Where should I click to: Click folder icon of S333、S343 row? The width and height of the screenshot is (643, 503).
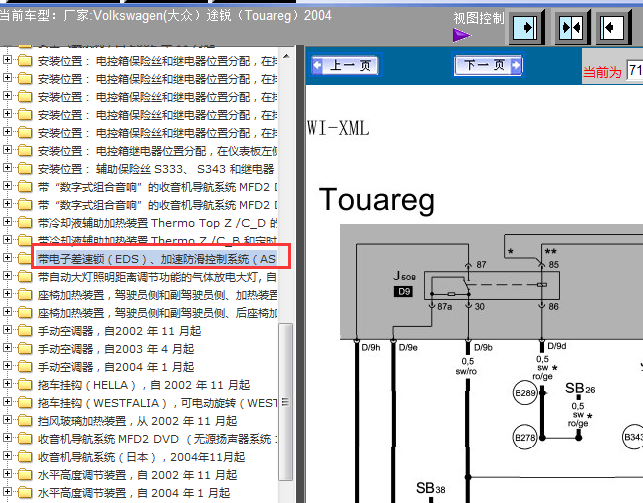coord(25,168)
